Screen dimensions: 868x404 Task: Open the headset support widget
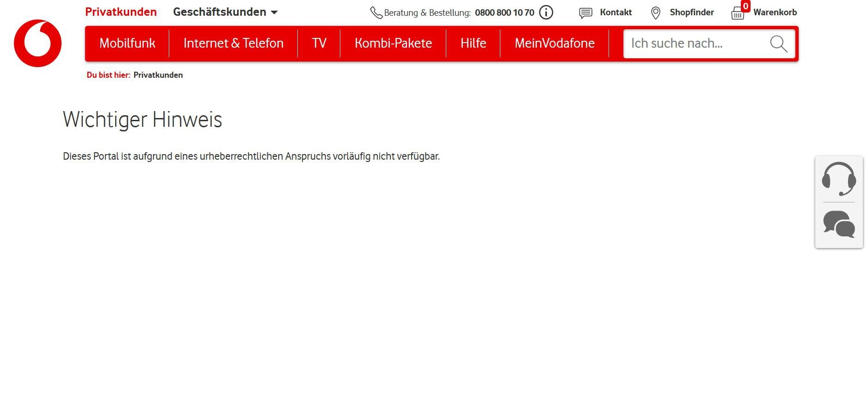pyautogui.click(x=839, y=179)
